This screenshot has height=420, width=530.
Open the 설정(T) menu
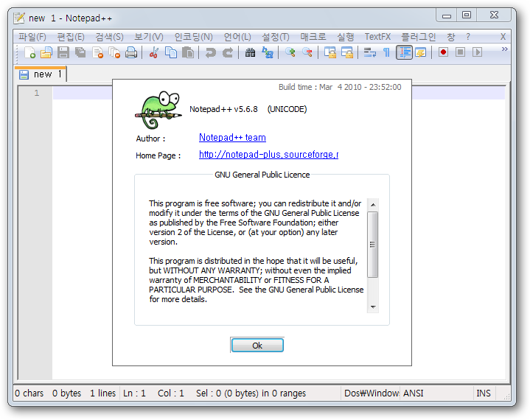click(276, 37)
